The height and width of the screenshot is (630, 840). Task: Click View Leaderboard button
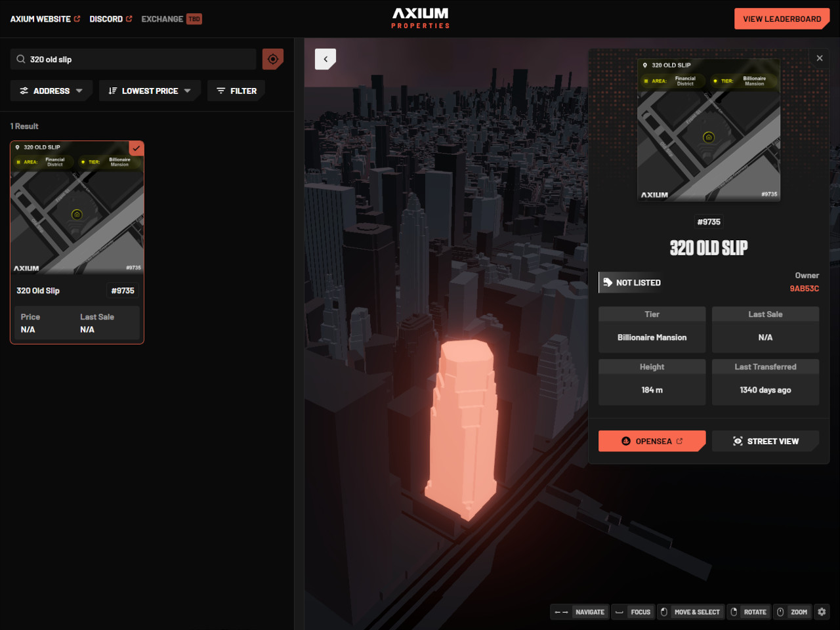782,19
